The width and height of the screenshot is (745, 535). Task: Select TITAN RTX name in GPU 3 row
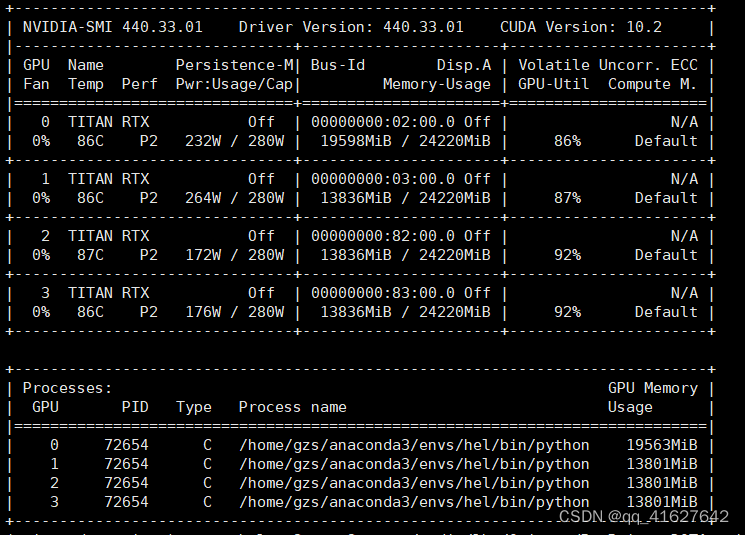click(x=108, y=293)
